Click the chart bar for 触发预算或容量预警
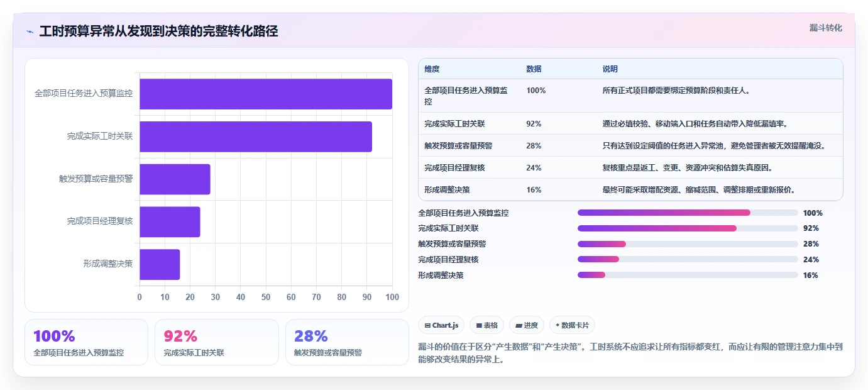The width and height of the screenshot is (868, 390). coord(175,179)
